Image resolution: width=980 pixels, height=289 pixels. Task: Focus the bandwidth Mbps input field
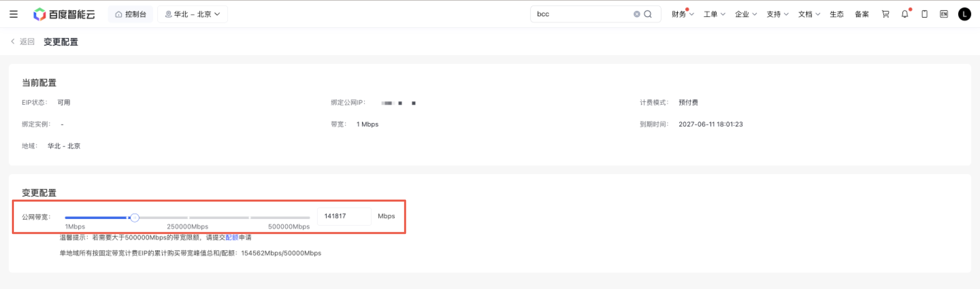coord(344,216)
